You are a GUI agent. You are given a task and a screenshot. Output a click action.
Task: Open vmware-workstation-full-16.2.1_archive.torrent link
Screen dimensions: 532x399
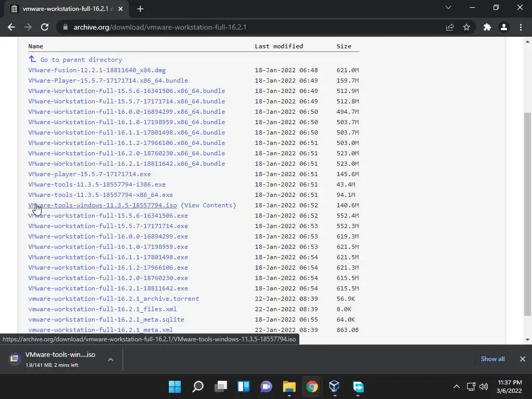coord(114,299)
